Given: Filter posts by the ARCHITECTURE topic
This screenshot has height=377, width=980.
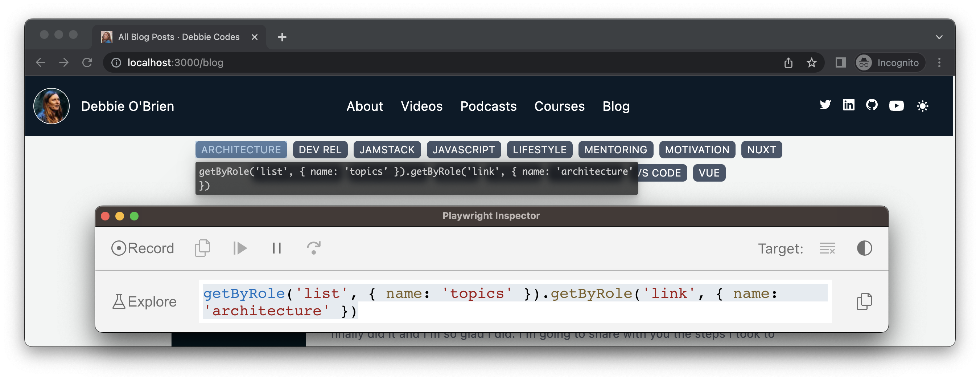Looking at the screenshot, I should (x=241, y=149).
